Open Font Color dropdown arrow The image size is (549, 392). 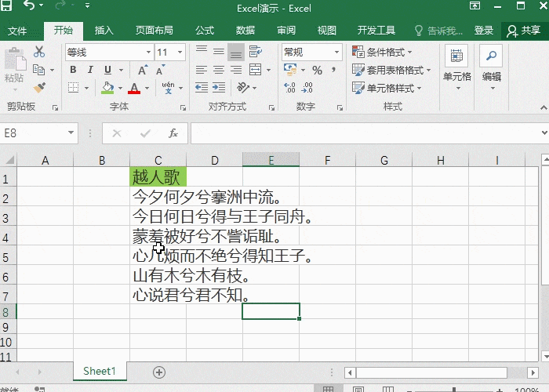(x=147, y=88)
